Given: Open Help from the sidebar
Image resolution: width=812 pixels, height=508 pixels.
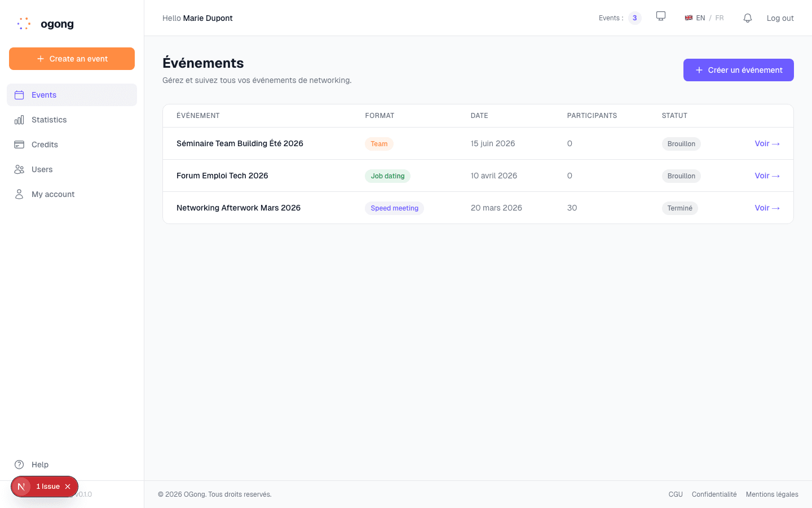Looking at the screenshot, I should pos(39,465).
